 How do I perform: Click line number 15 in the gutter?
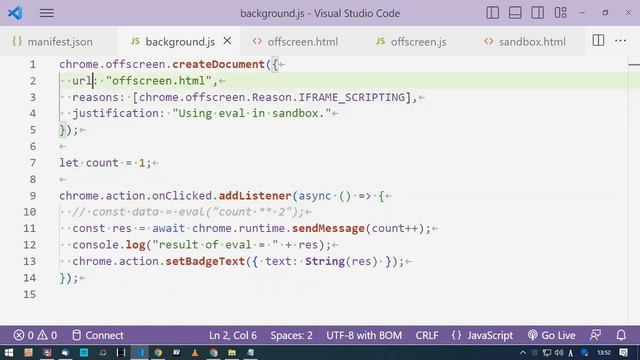pos(29,294)
